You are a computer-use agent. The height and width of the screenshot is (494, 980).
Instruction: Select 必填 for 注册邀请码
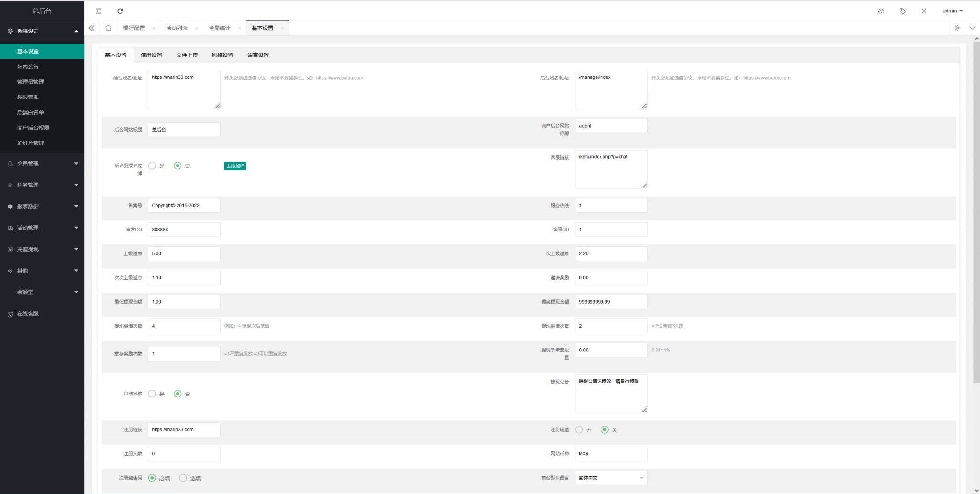click(x=152, y=478)
